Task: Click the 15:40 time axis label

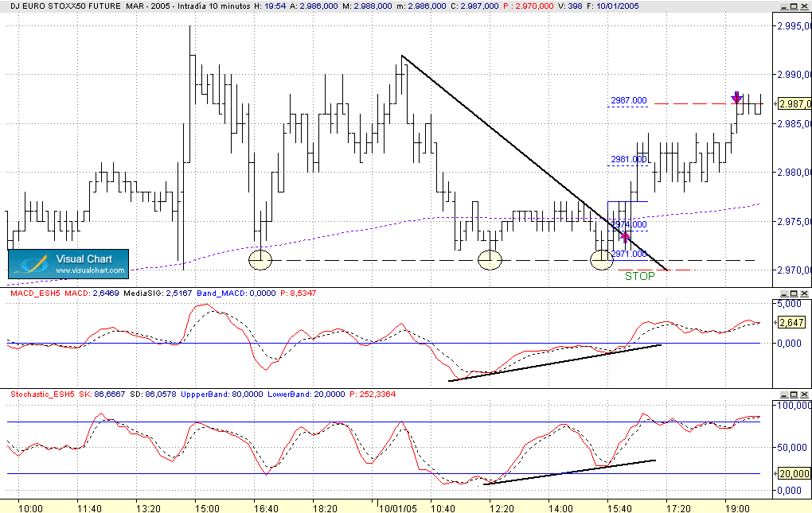Action: pos(619,508)
